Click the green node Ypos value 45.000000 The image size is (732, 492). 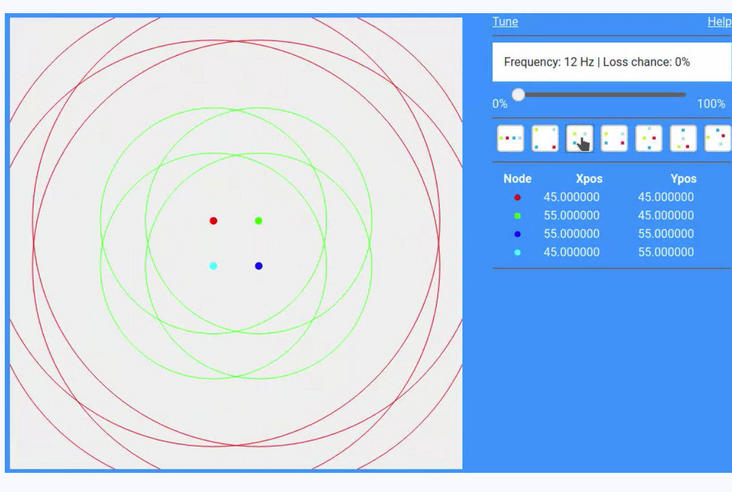666,215
